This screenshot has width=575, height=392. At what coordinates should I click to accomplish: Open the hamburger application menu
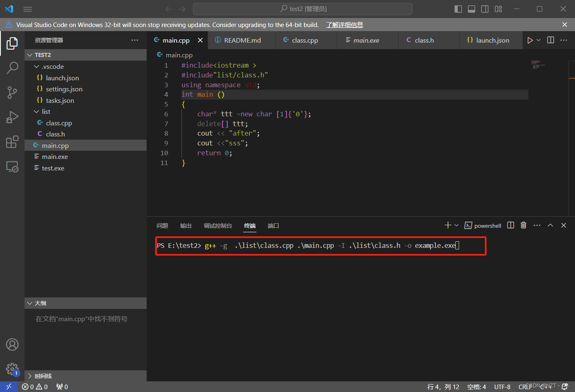27,9
